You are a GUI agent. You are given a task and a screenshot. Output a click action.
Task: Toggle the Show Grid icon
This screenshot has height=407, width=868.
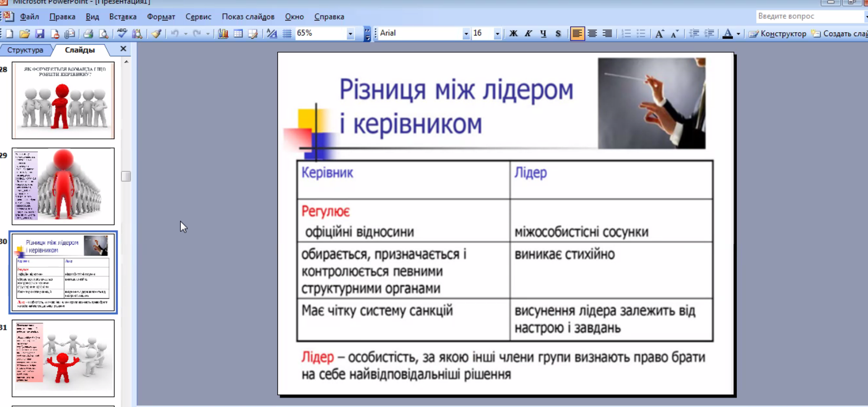tap(287, 34)
